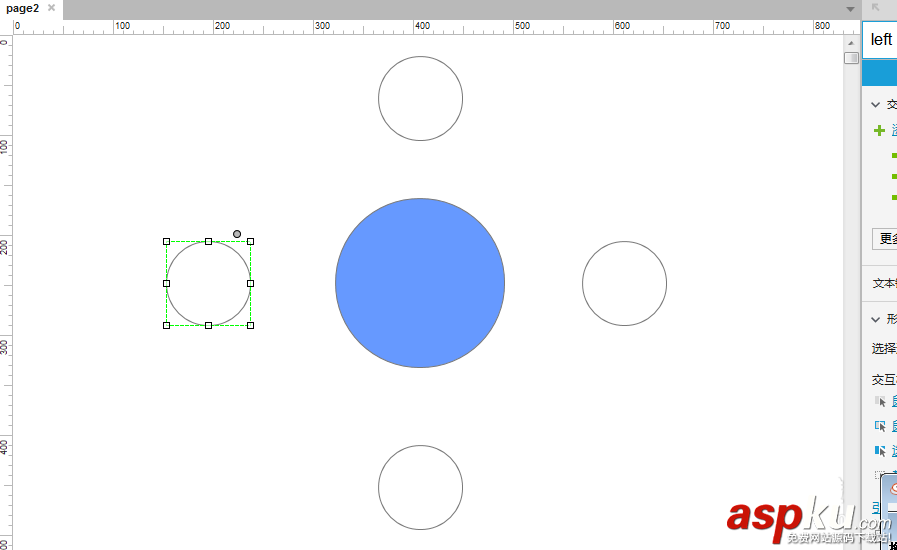
Task: Click the pop-out arrow icon at panel top
Action: 875,7
